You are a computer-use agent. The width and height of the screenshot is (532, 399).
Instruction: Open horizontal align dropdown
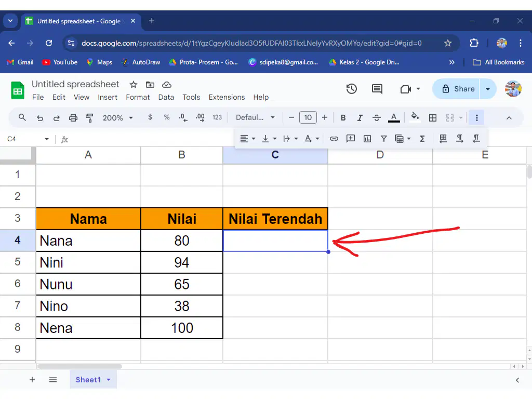248,138
